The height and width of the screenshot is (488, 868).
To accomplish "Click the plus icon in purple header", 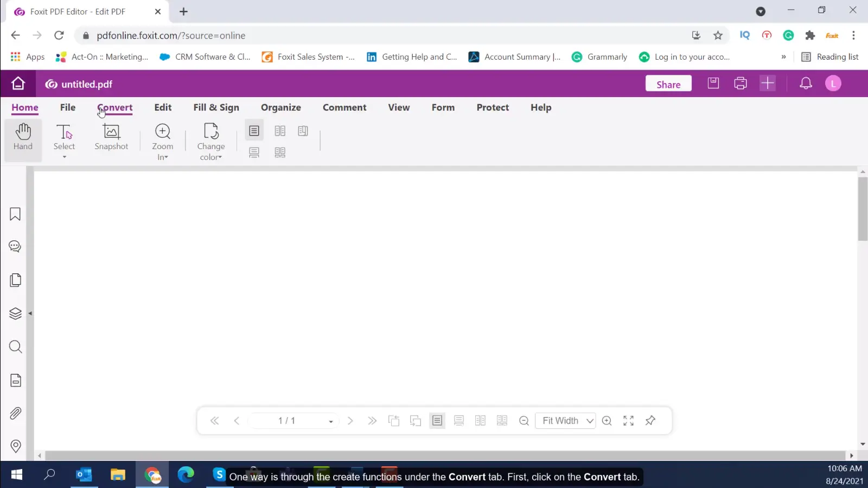I will pyautogui.click(x=768, y=83).
